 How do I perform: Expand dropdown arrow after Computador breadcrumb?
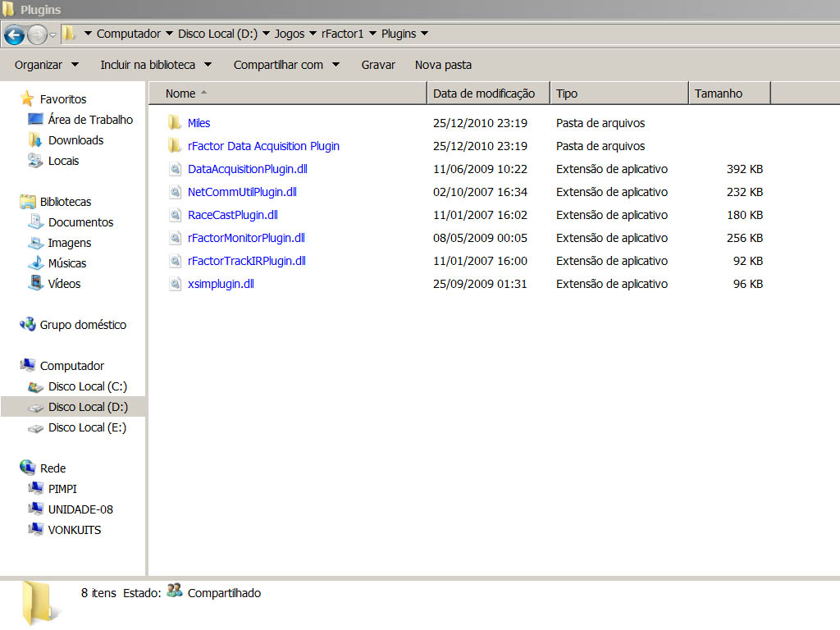coord(169,34)
